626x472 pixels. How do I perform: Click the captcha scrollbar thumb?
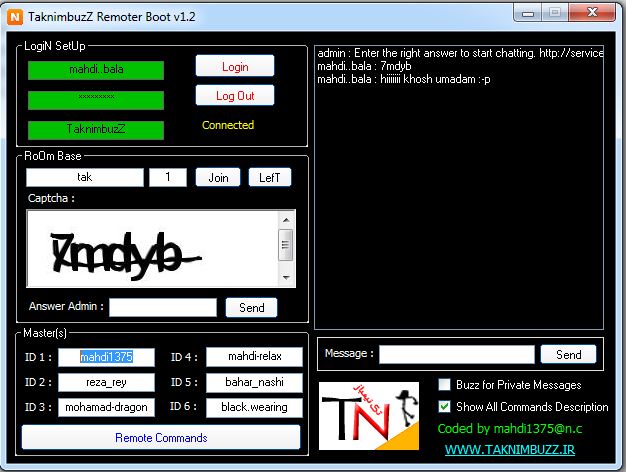[x=286, y=245]
